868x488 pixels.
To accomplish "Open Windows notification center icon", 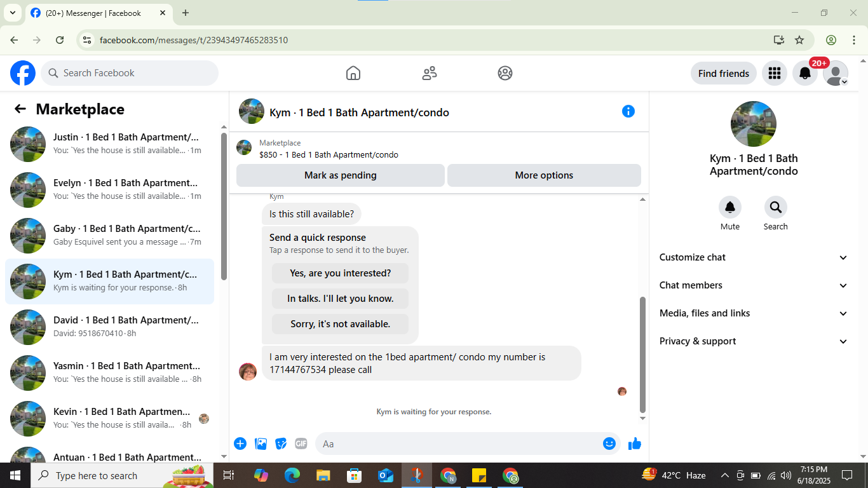I will coord(847,475).
